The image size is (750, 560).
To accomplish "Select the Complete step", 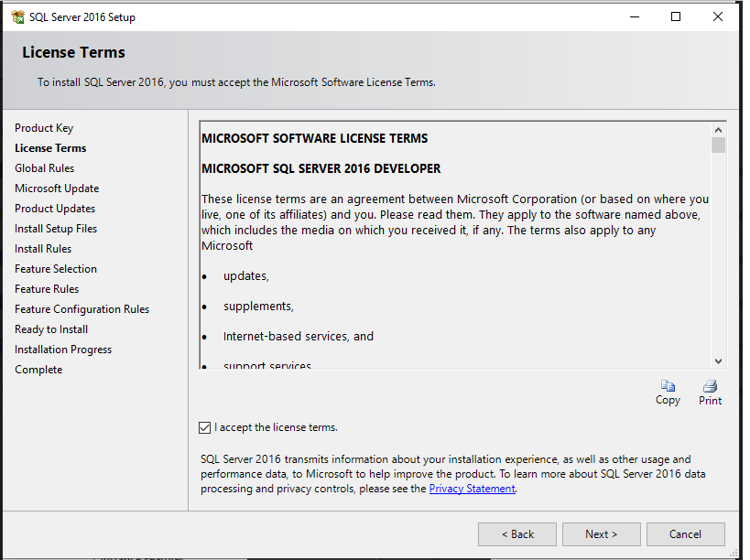I will click(38, 369).
